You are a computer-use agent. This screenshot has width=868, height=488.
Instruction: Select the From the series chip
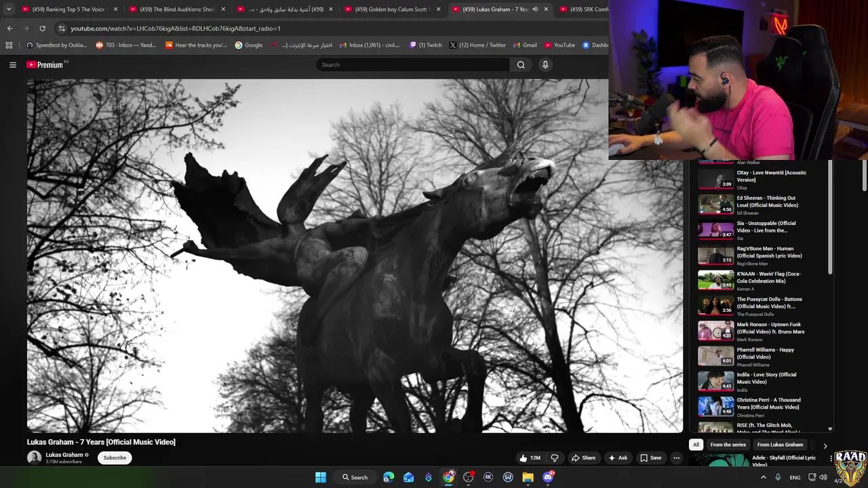coord(728,445)
